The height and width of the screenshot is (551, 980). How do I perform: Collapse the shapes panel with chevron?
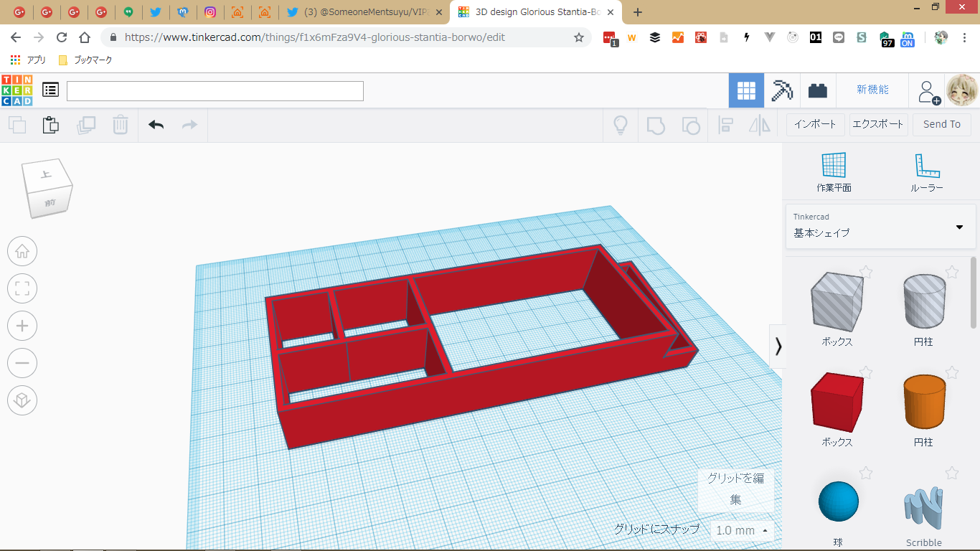(778, 347)
